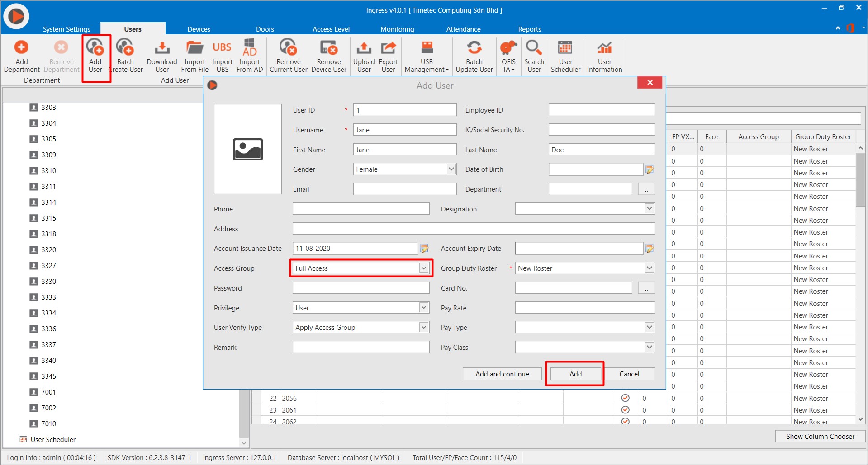868x465 pixels.
Task: Open the Export User tool
Action: click(388, 47)
